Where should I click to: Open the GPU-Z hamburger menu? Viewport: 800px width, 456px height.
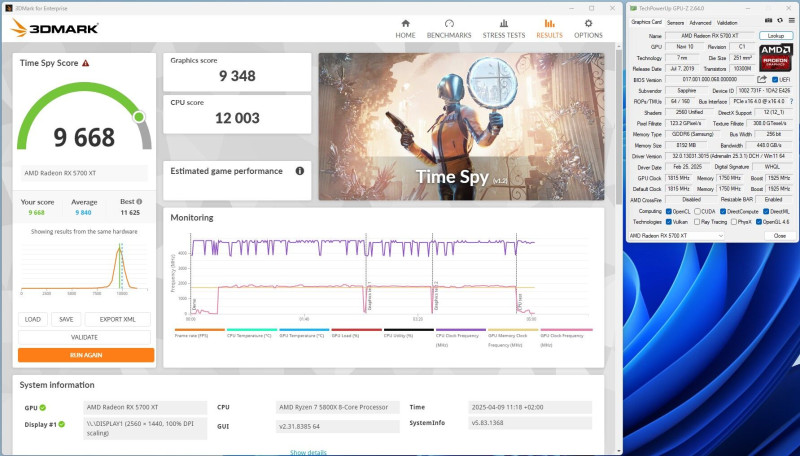(791, 20)
